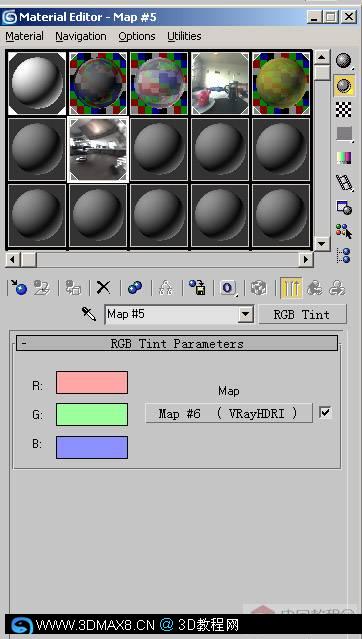Select the white sphere sample slot
Image resolution: width=362 pixels, height=639 pixels.
point(37,83)
